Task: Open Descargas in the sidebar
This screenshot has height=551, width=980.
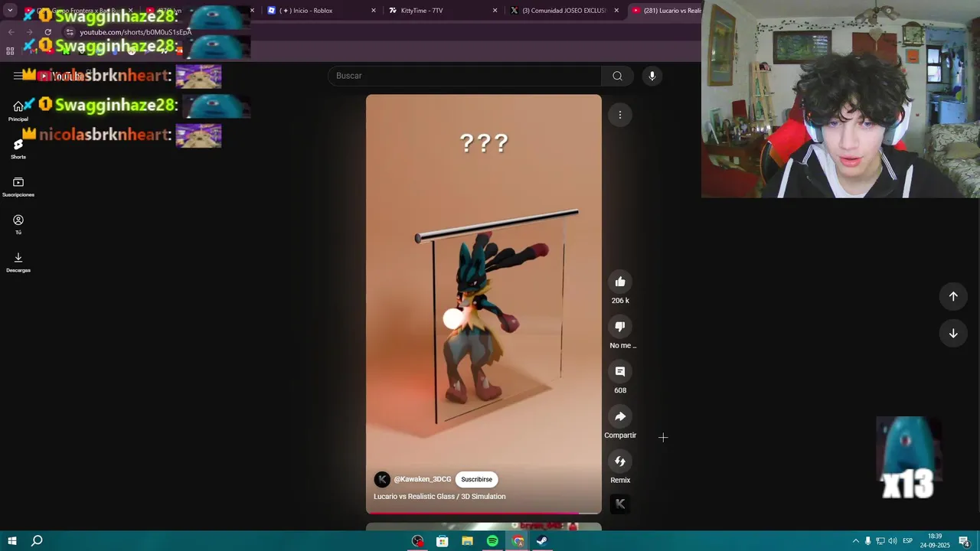Action: click(x=18, y=262)
